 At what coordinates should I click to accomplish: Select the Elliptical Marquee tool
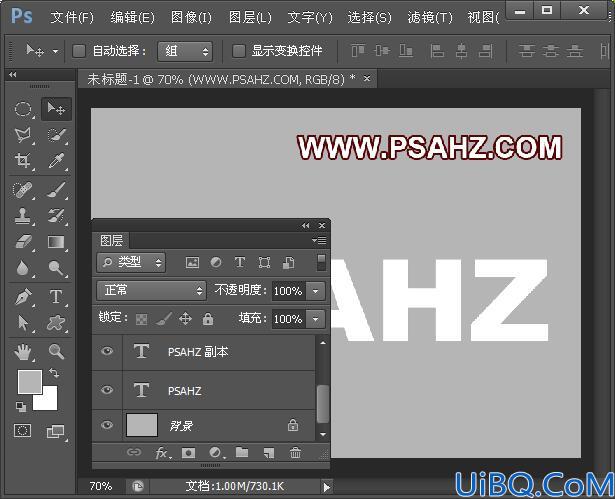pos(23,109)
